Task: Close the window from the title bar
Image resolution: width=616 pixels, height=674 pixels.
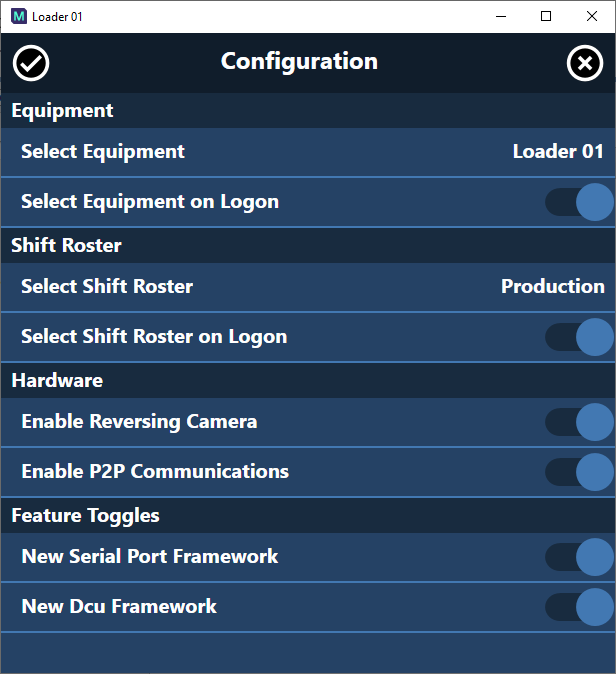Action: (x=592, y=16)
